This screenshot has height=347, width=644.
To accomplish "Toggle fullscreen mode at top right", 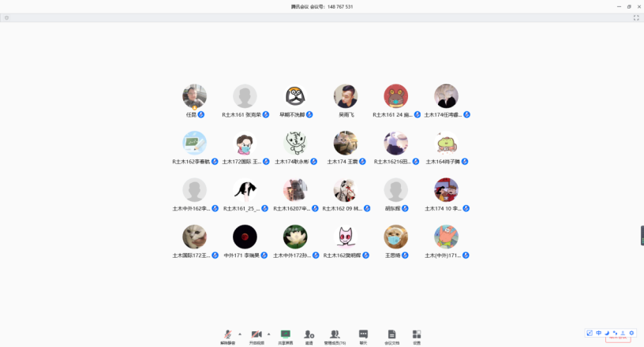I will click(x=636, y=17).
